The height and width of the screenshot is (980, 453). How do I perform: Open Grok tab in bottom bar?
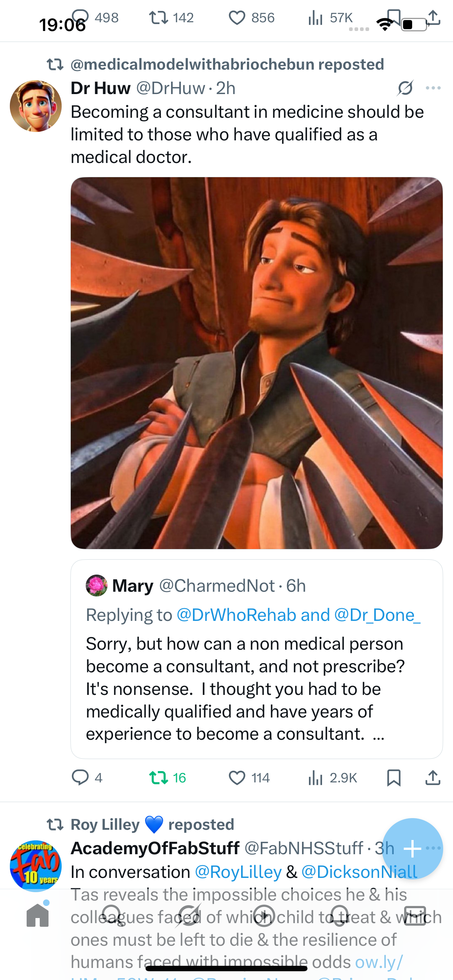point(189,915)
